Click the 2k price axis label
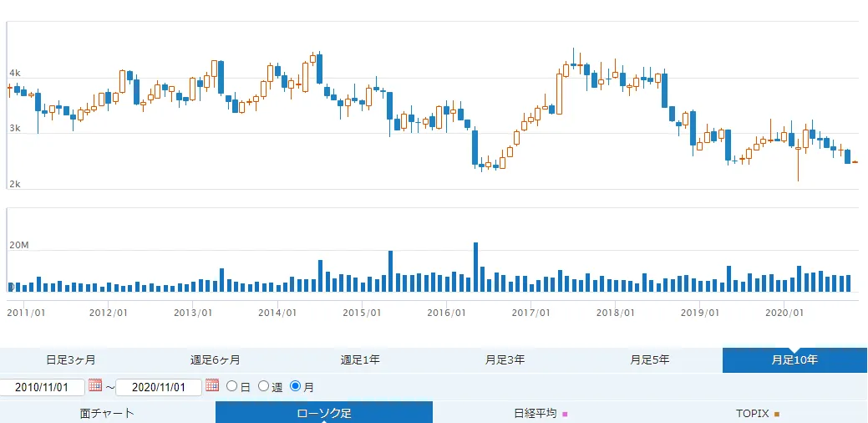The image size is (868, 423). click(x=14, y=185)
